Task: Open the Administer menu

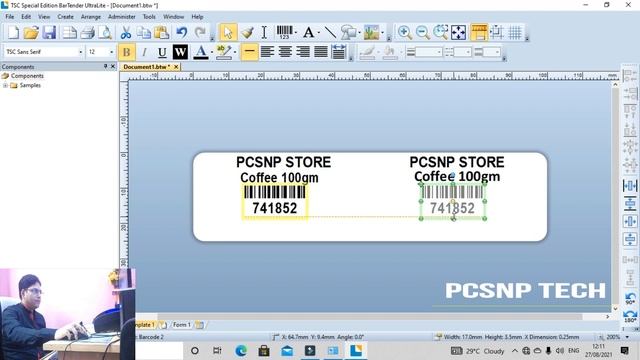Action: [x=122, y=17]
